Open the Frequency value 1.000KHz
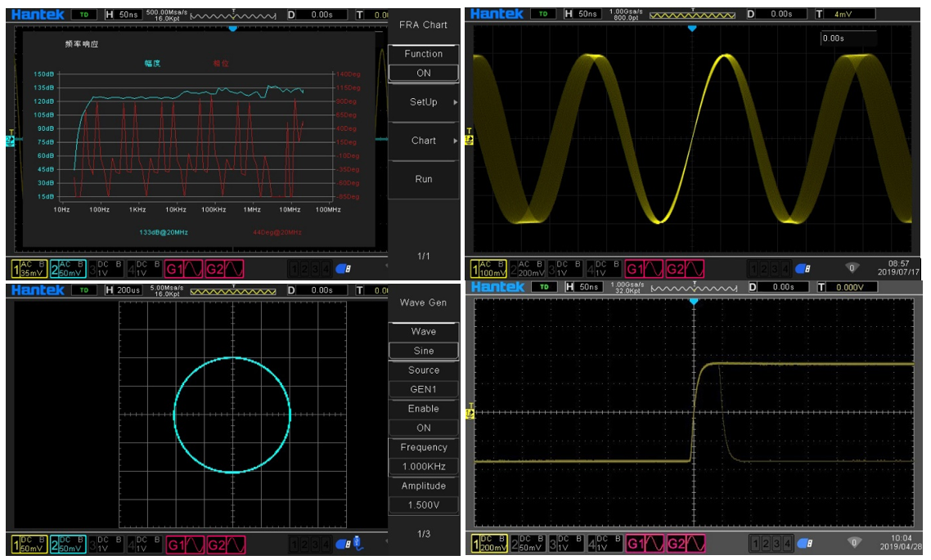 tap(423, 466)
